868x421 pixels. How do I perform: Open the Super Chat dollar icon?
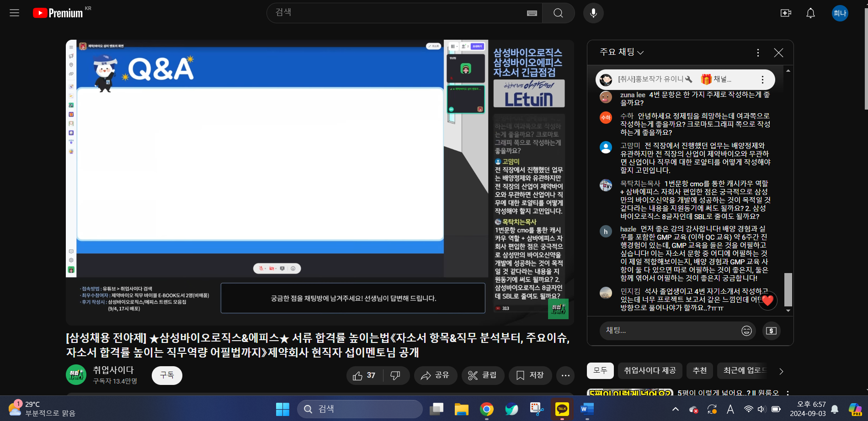(772, 331)
